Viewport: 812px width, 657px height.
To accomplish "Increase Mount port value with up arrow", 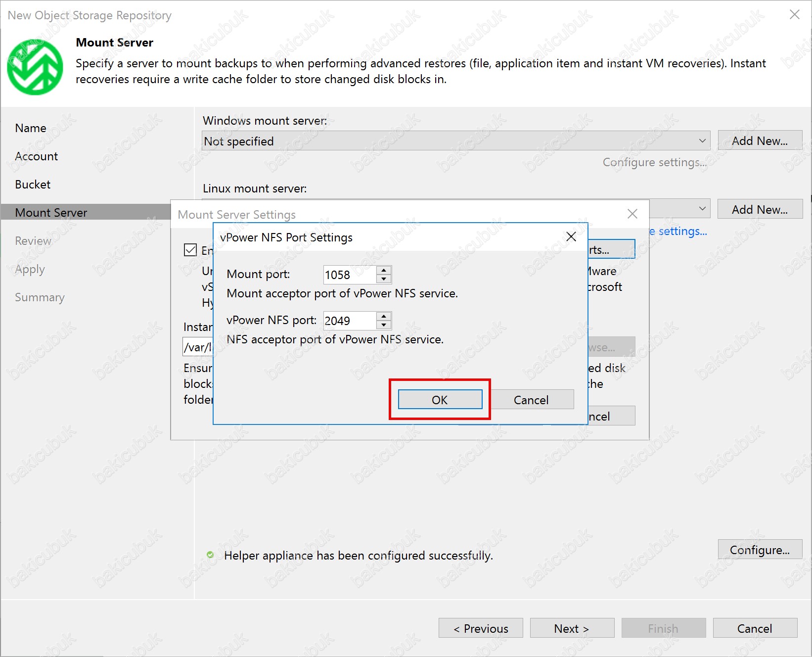I will click(x=384, y=270).
